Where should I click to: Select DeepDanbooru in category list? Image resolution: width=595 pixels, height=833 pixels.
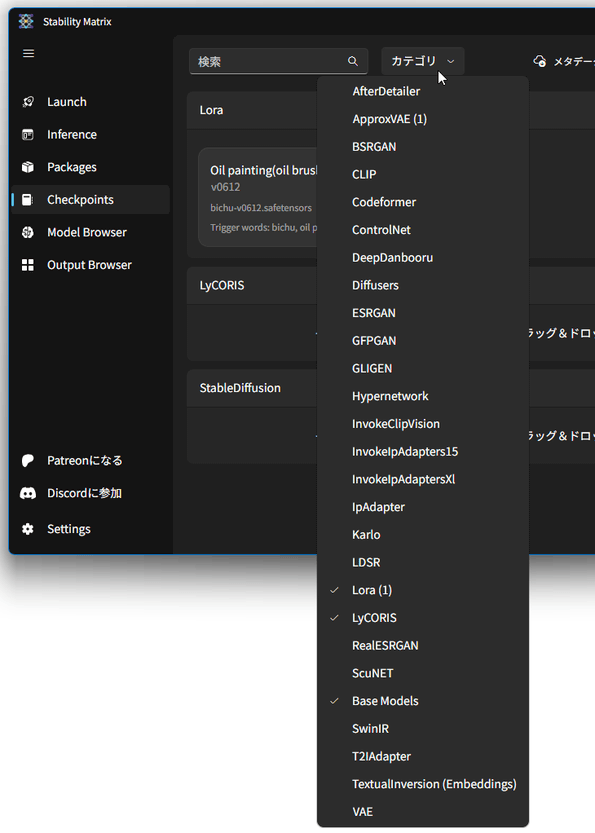click(423, 258)
